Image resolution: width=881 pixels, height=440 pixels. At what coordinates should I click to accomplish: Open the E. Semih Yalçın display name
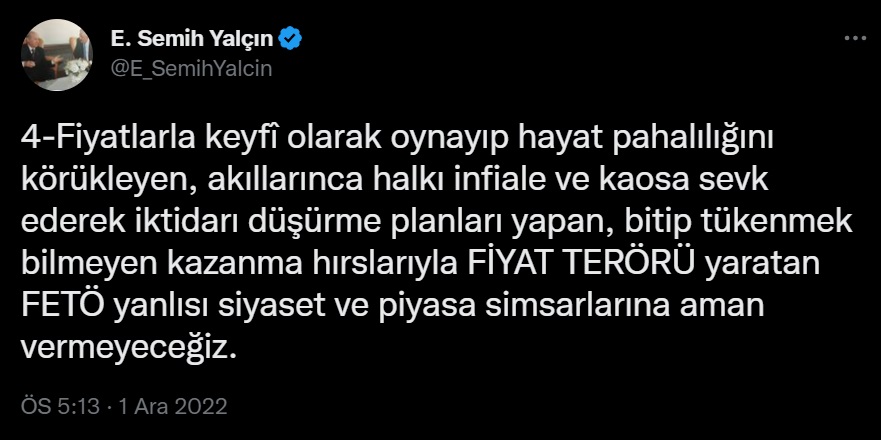coord(193,39)
